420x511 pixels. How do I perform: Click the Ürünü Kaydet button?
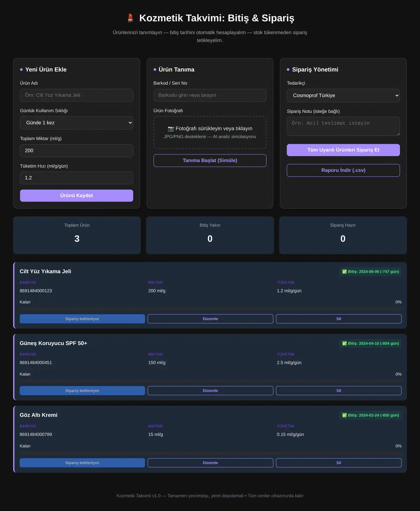[77, 196]
